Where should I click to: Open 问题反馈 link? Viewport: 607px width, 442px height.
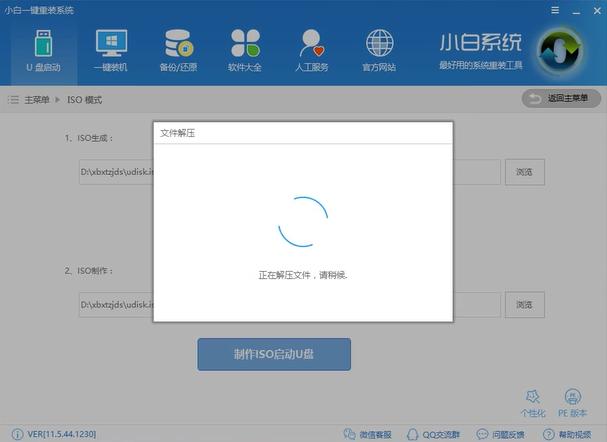(501, 434)
